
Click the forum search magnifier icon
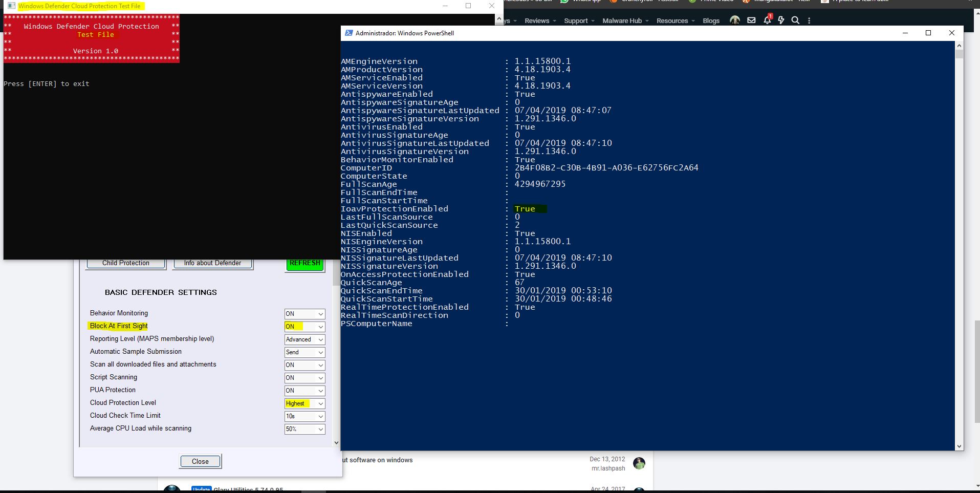795,20
